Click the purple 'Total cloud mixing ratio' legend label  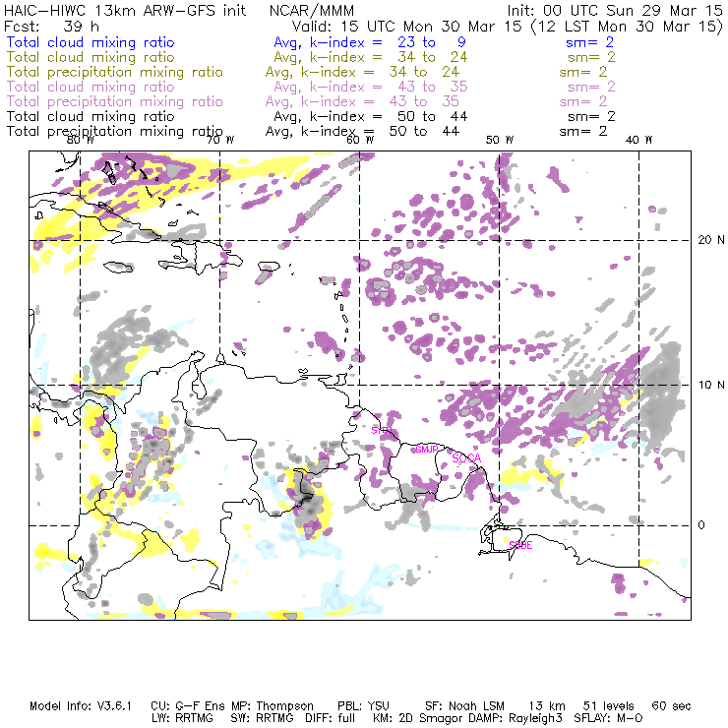tap(91, 87)
